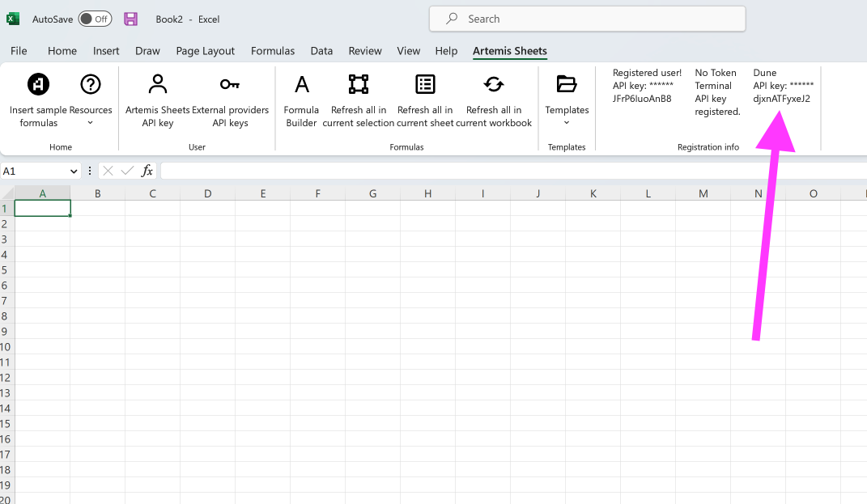Select row 18 header
The width and height of the screenshot is (867, 504).
point(6,470)
